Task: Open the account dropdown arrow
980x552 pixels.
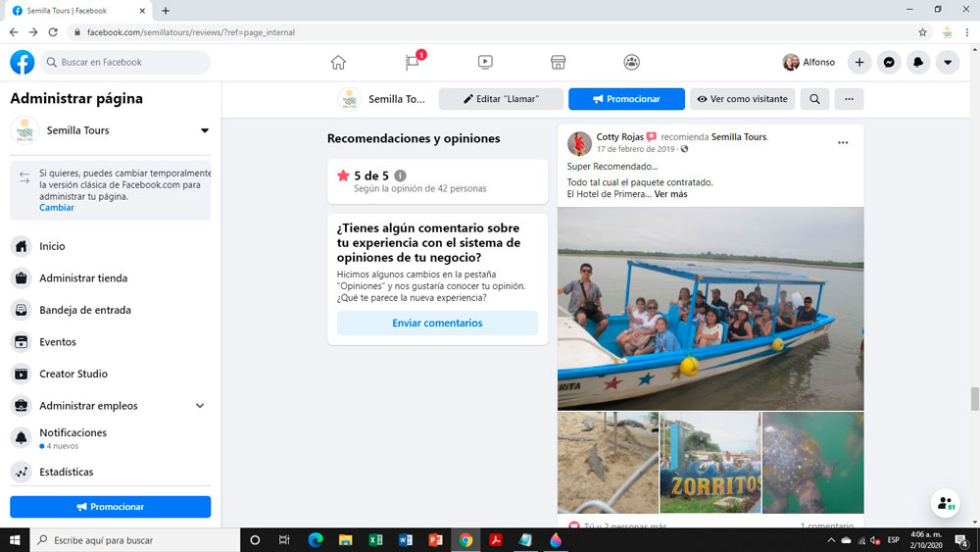Action: [948, 62]
